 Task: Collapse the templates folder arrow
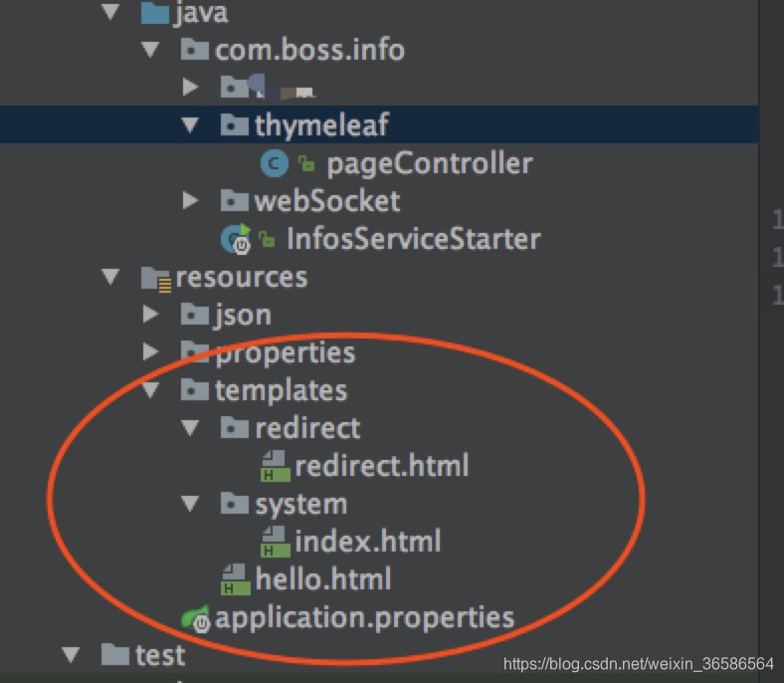(x=150, y=390)
